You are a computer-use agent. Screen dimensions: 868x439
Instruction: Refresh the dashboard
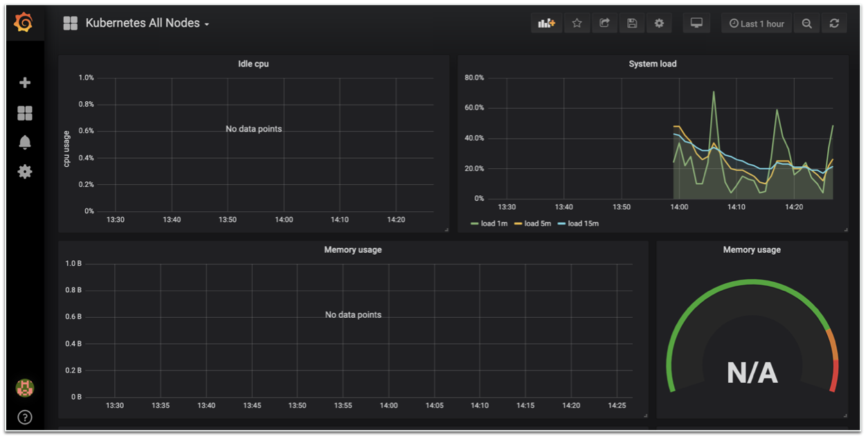point(834,24)
